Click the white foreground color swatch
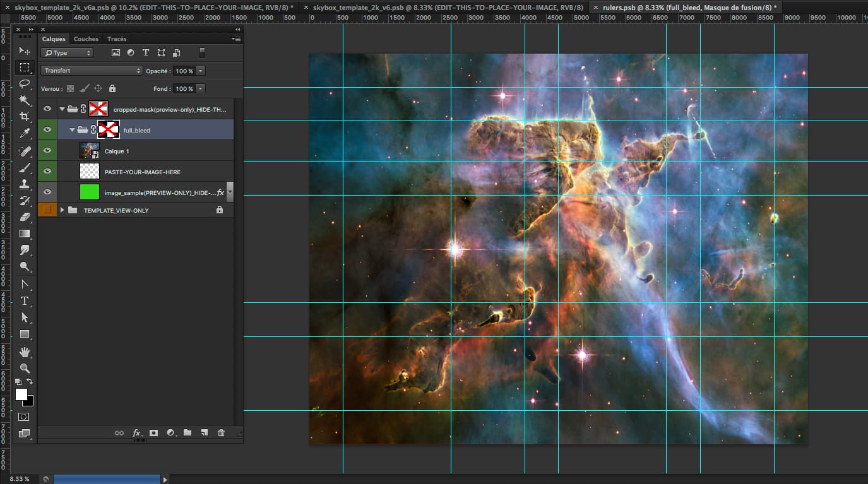 (21, 394)
